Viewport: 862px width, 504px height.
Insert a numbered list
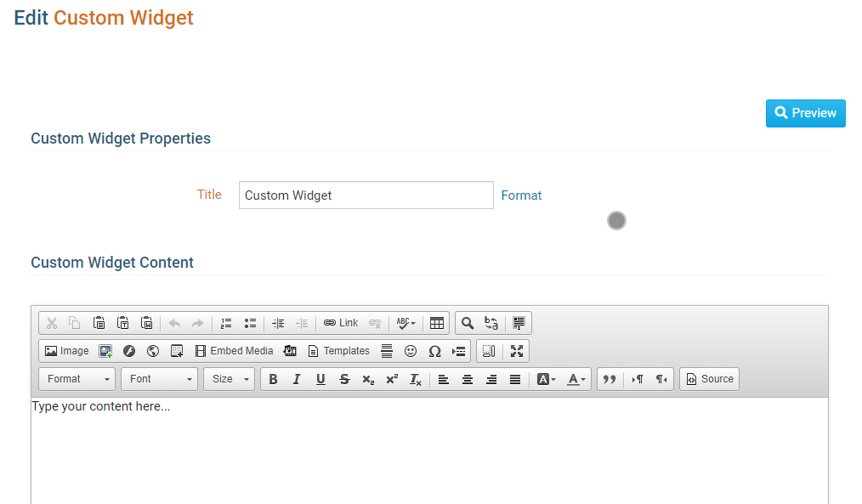point(226,323)
